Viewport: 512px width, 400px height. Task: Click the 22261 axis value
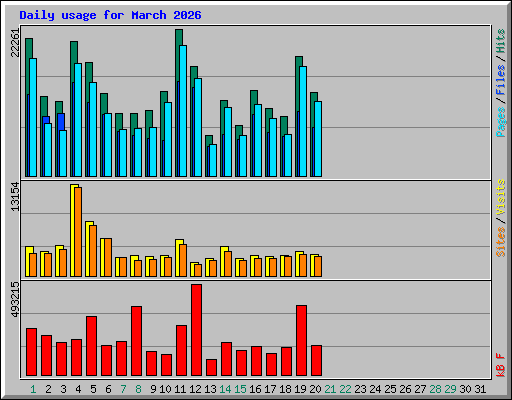[15, 43]
